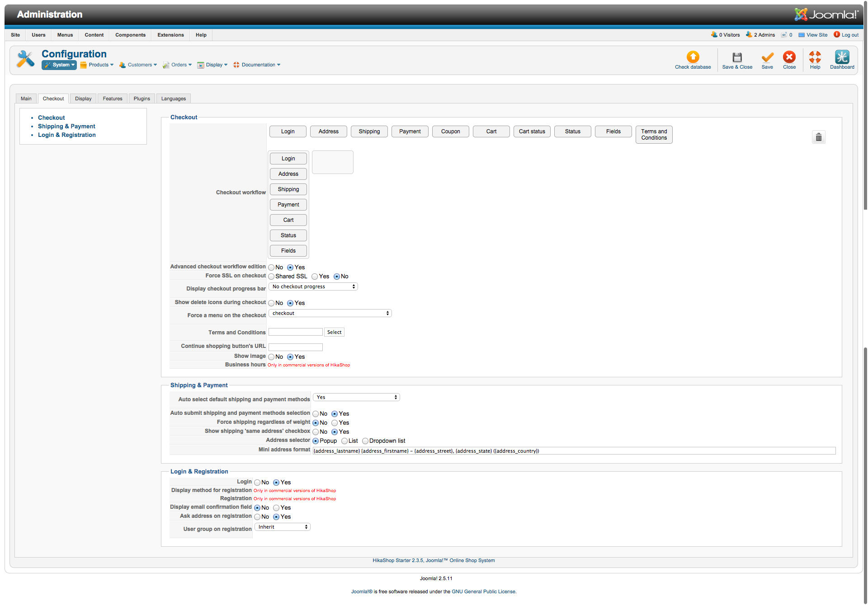The width and height of the screenshot is (868, 605).
Task: Open Help via the lifebuoy icon
Action: coord(815,57)
